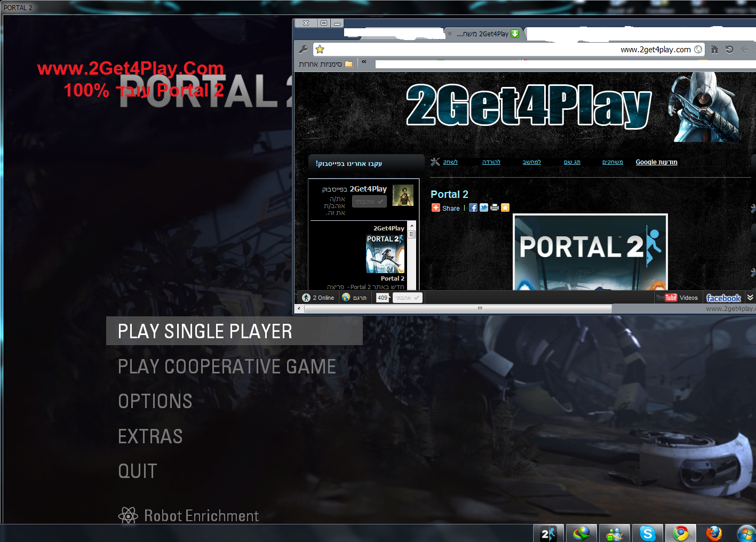Screen dimensions: 756x542
Task: Close the 2Get4Play browser tab
Action: point(450,34)
